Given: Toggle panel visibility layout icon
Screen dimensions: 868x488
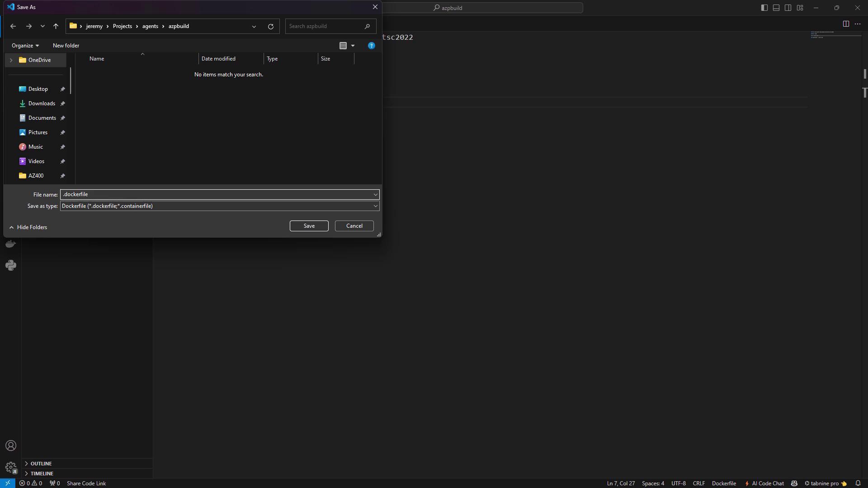Looking at the screenshot, I should (x=776, y=8).
